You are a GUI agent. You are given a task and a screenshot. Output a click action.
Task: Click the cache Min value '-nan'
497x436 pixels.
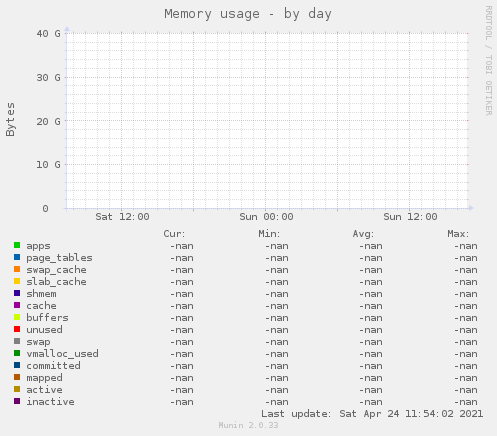pos(277,306)
